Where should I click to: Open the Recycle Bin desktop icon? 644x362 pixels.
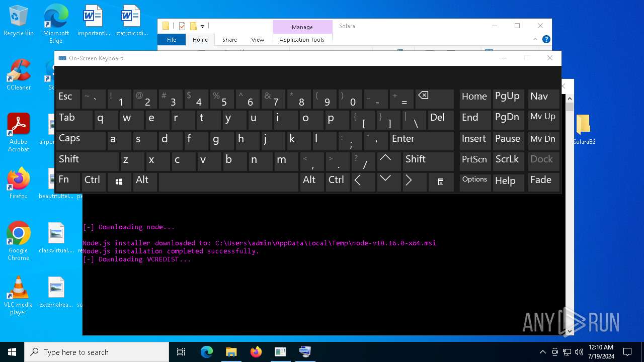19,21
